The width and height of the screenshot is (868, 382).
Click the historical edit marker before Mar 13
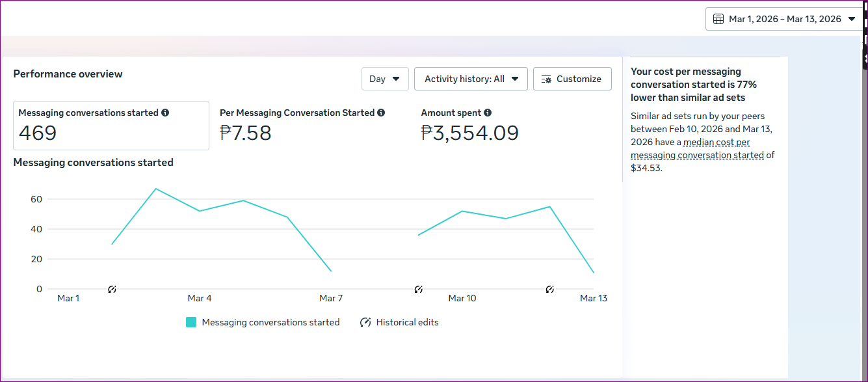click(x=549, y=289)
